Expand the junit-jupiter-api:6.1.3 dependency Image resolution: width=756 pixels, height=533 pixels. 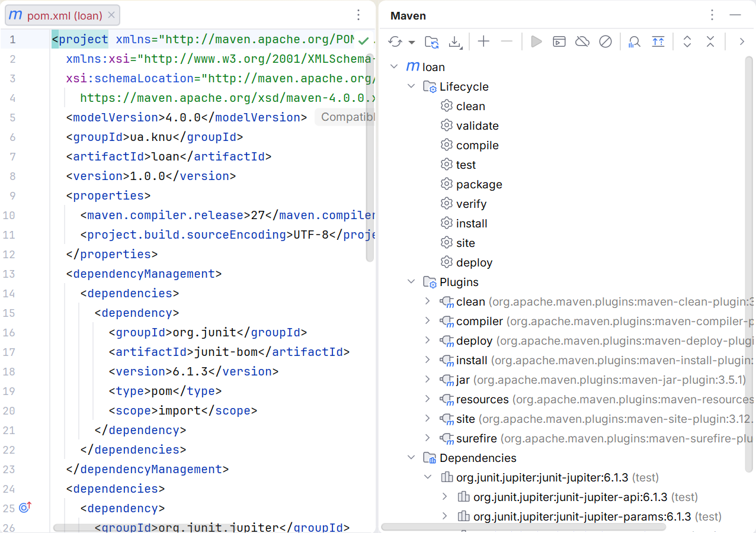445,497
